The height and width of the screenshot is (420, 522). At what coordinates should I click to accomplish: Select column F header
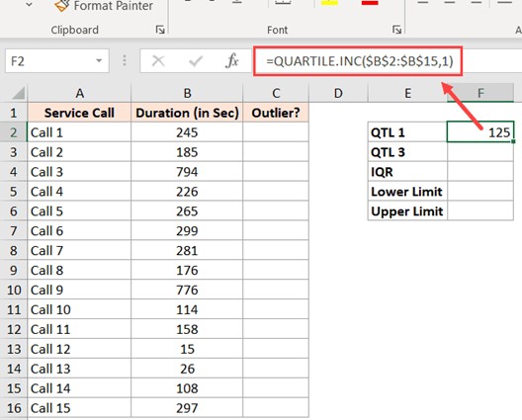(x=480, y=93)
